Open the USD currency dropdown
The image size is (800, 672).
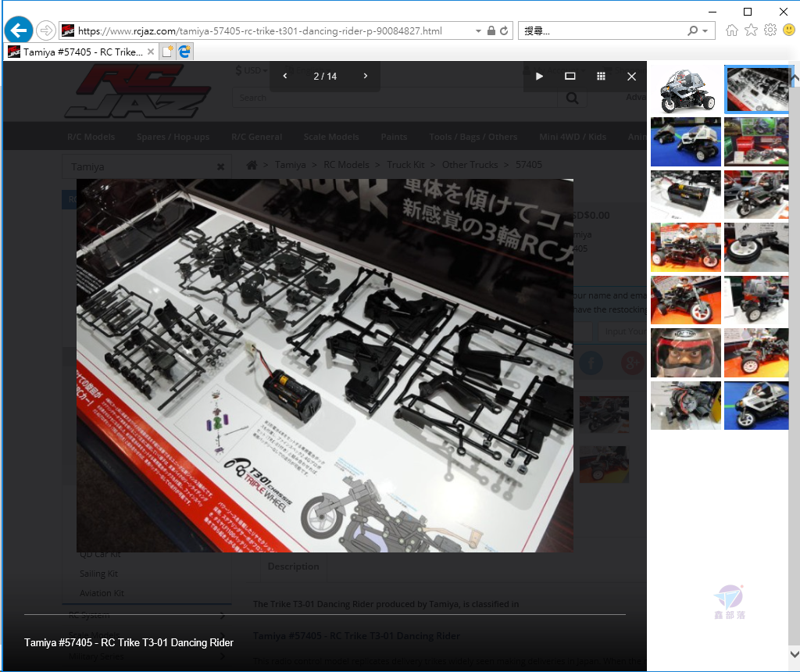(251, 70)
